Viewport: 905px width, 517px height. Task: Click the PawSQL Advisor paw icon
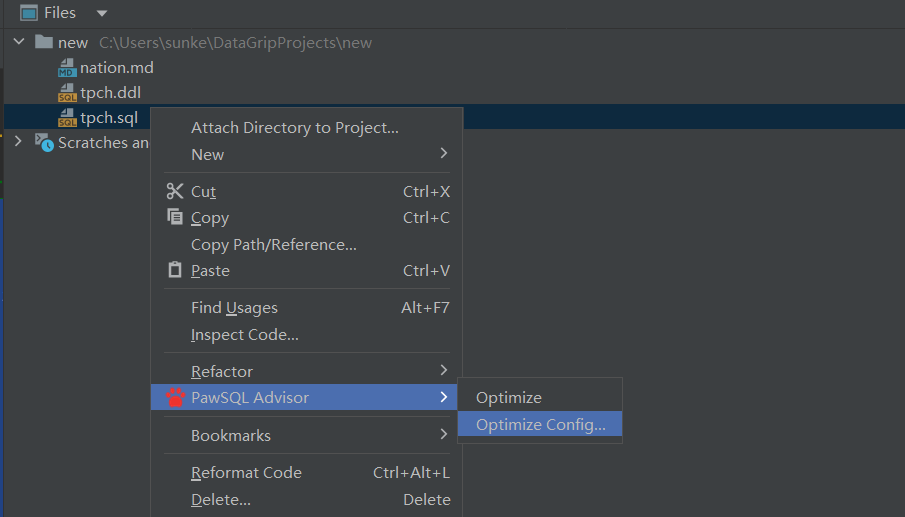[x=175, y=398]
